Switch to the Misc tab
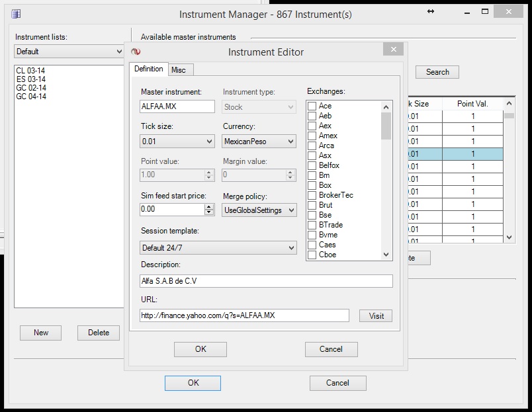This screenshot has height=412, width=532. 179,70
